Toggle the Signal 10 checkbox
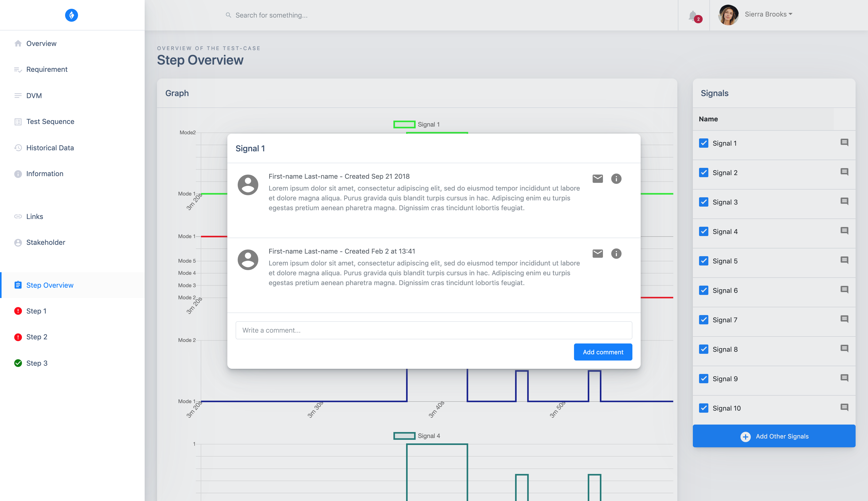Image resolution: width=868 pixels, height=501 pixels. click(x=704, y=408)
